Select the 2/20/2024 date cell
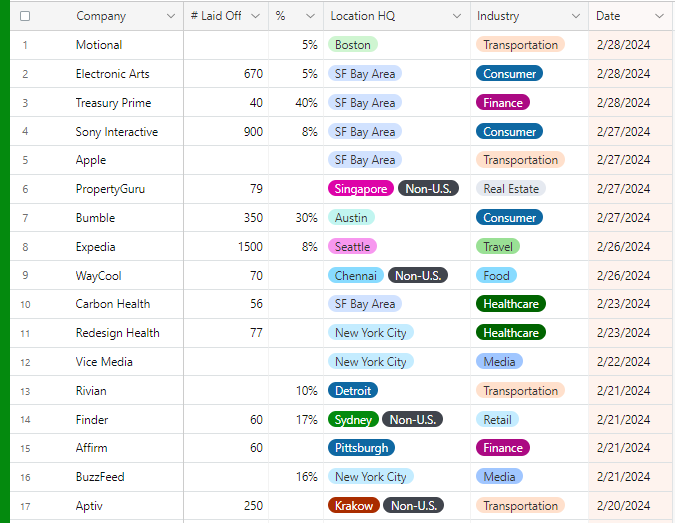The height and width of the screenshot is (523, 675). 630,506
